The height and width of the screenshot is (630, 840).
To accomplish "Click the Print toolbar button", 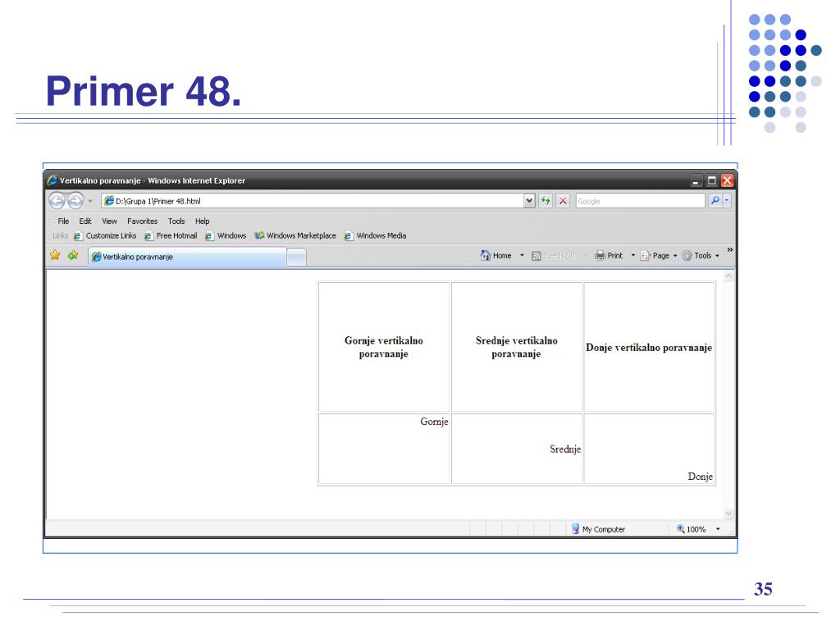I will click(x=609, y=256).
